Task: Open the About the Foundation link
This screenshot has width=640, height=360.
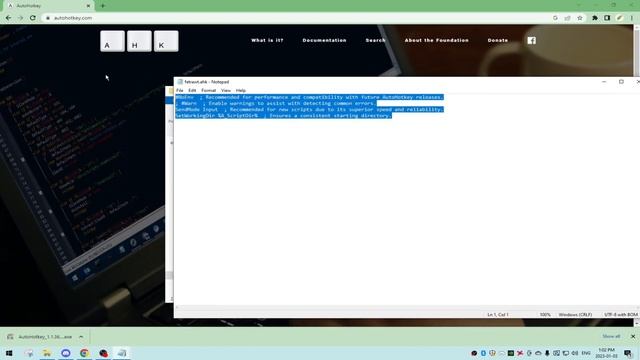Action: click(x=437, y=40)
